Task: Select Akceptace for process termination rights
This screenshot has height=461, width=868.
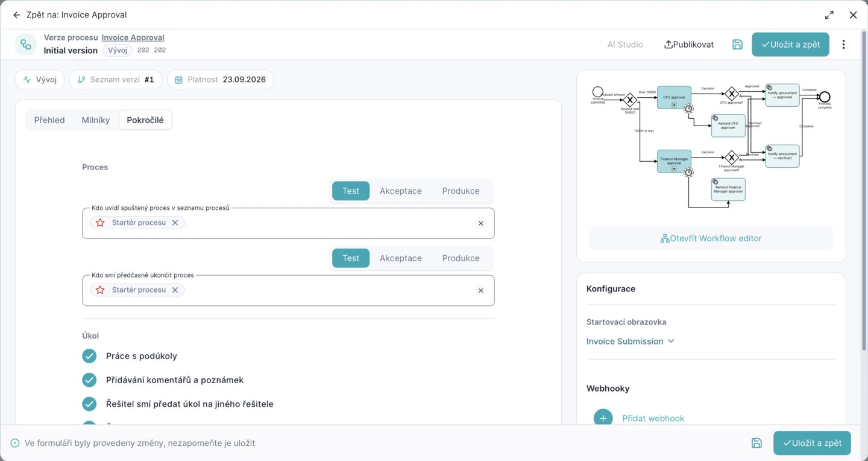Action: click(x=401, y=258)
